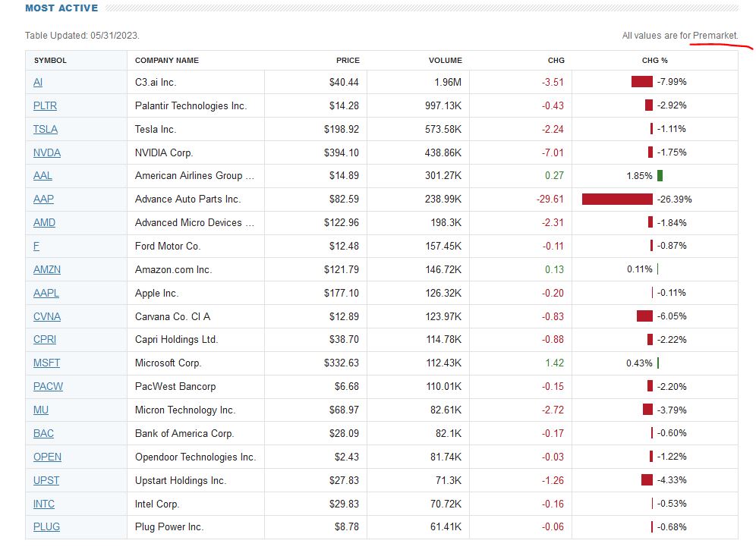
Task: Click the VOLUME column header
Action: click(445, 61)
